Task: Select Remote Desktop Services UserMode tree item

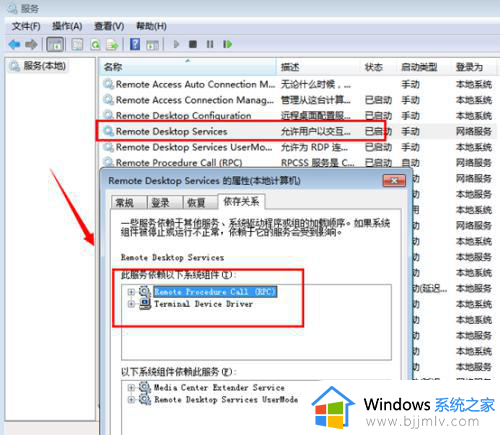Action: tap(226, 400)
